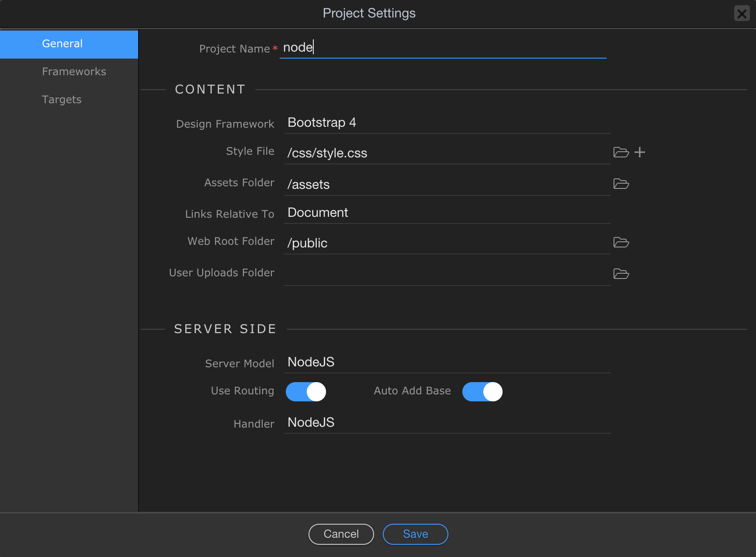Edit the Web Root Folder field
756x557 pixels.
(447, 244)
